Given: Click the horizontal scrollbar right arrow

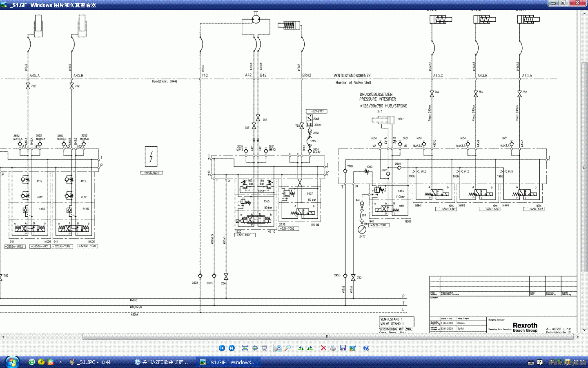Looking at the screenshot, I should tap(577, 337).
